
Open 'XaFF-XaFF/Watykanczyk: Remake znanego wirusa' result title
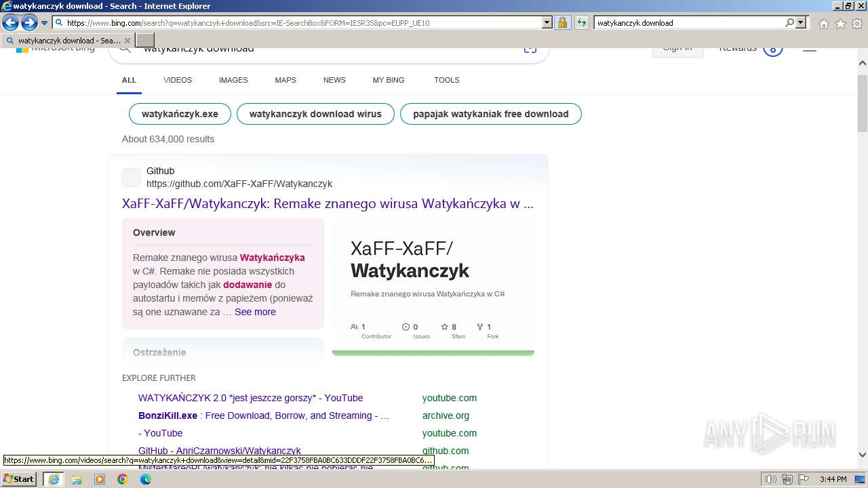[x=328, y=203]
